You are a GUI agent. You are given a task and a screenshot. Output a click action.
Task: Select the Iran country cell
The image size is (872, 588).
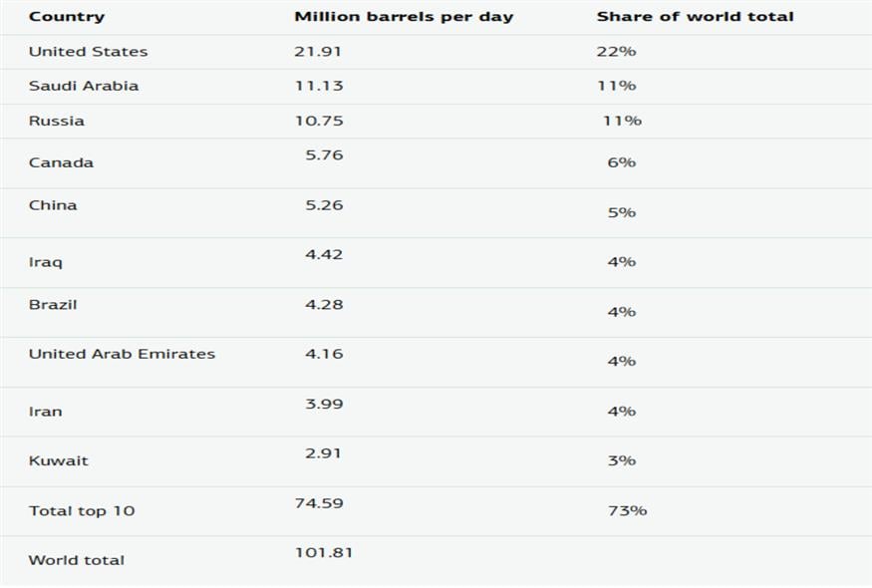45,411
